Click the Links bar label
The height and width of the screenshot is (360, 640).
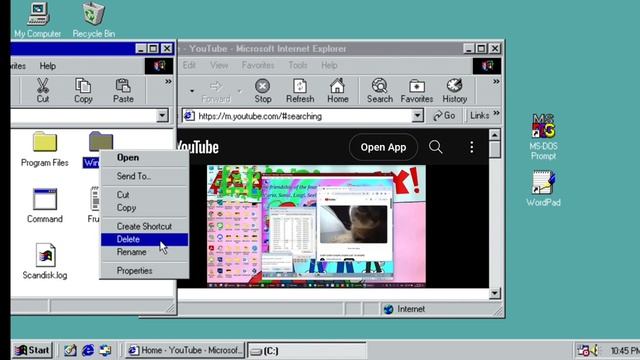tap(479, 116)
